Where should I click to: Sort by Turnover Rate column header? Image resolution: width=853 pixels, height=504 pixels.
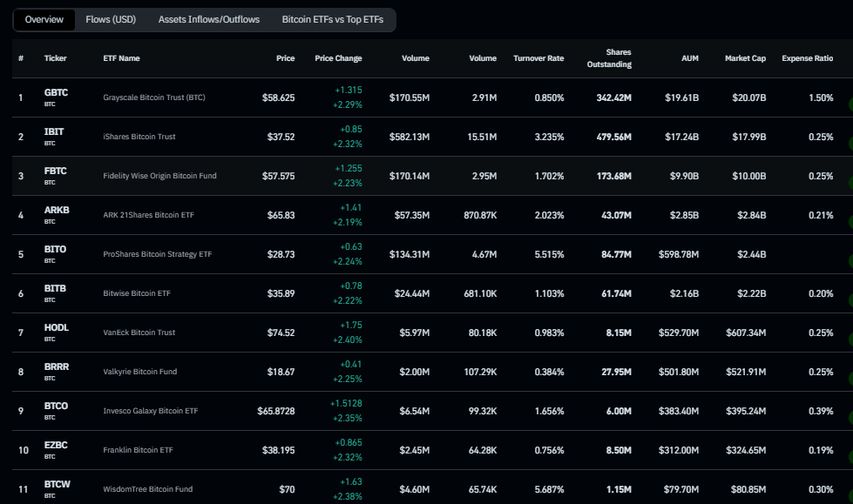[x=538, y=58]
